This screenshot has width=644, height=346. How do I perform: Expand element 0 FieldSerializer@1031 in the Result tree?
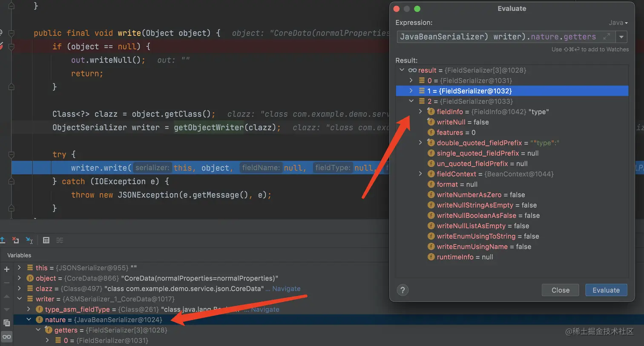[x=411, y=80]
